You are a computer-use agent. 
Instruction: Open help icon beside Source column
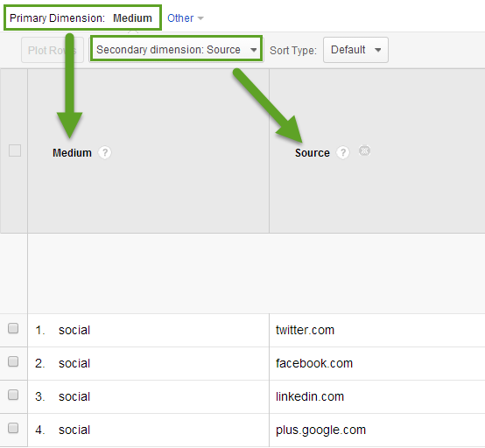(342, 152)
